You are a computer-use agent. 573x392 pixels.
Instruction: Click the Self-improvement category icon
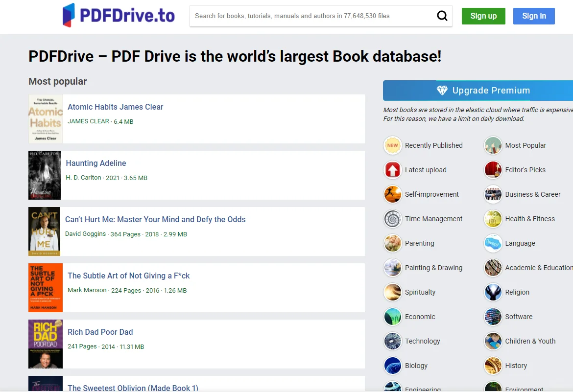[392, 194]
